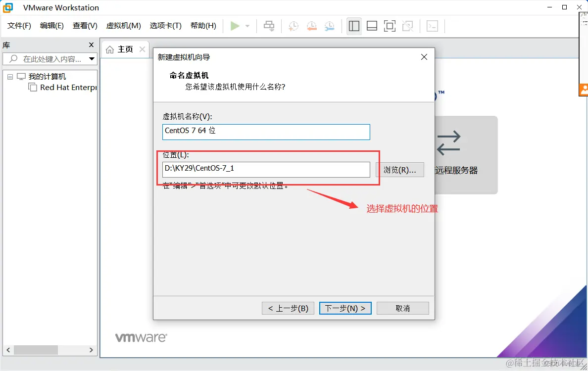Close the 库 library panel
The height and width of the screenshot is (371, 588).
91,45
